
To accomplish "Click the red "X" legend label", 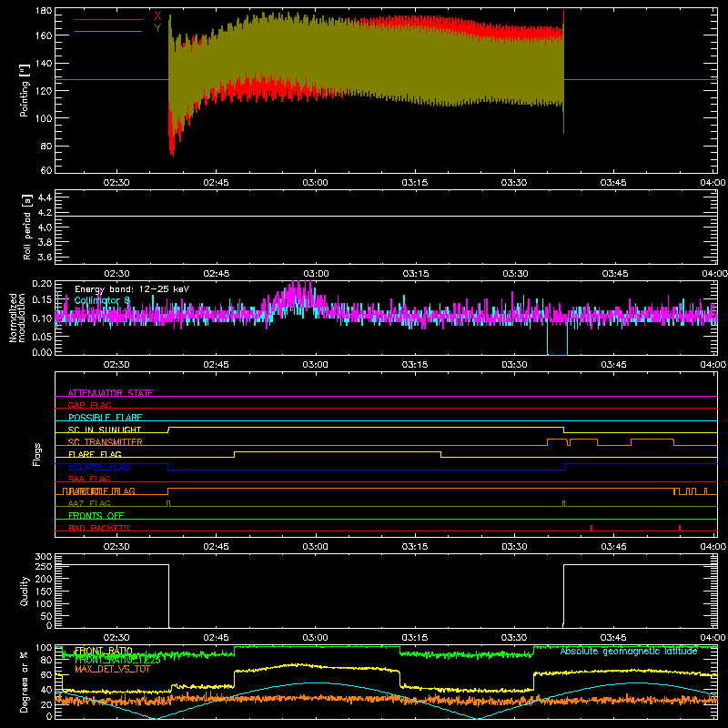I will click(157, 15).
